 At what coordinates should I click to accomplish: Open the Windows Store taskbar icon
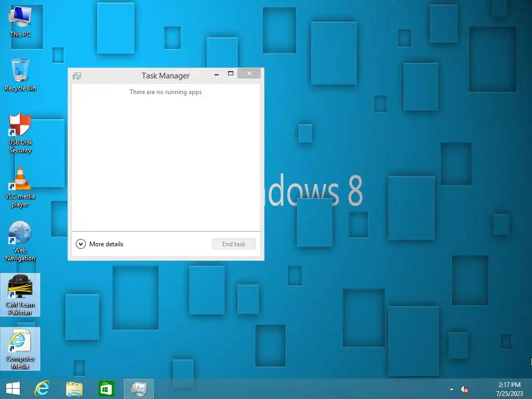tap(106, 389)
